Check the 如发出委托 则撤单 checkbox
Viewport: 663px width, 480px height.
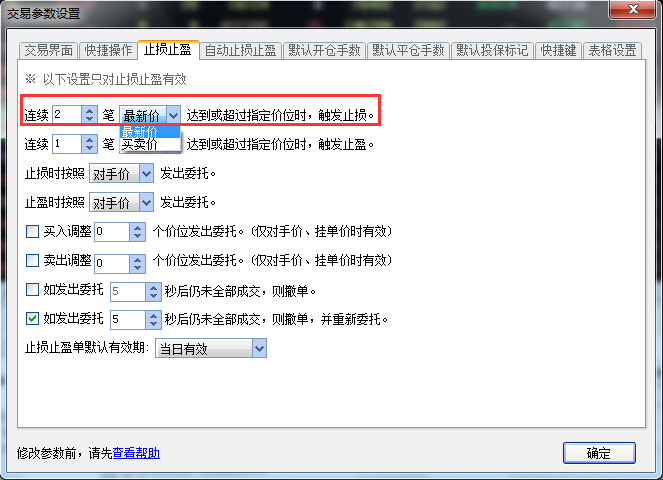[33, 290]
